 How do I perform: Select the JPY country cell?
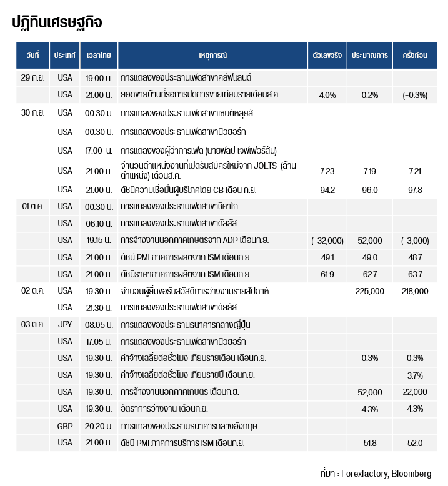pos(65,325)
